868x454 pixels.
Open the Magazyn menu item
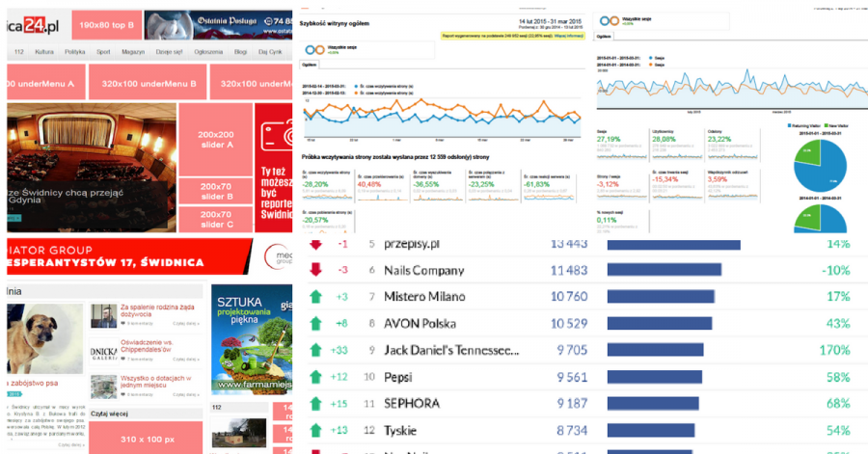click(x=133, y=52)
